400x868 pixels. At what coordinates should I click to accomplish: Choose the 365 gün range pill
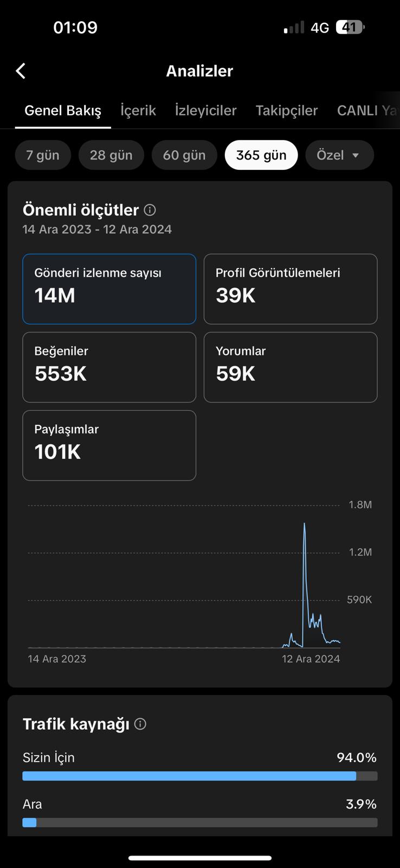tap(261, 155)
